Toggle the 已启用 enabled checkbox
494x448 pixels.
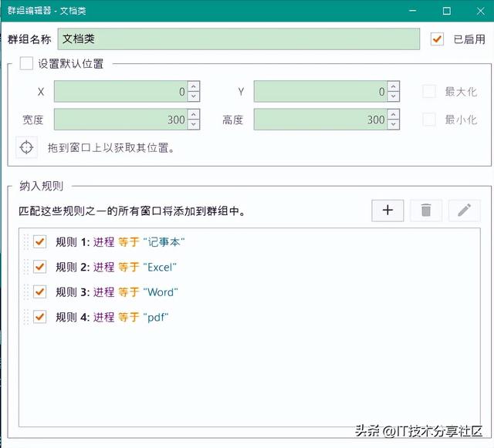click(438, 39)
